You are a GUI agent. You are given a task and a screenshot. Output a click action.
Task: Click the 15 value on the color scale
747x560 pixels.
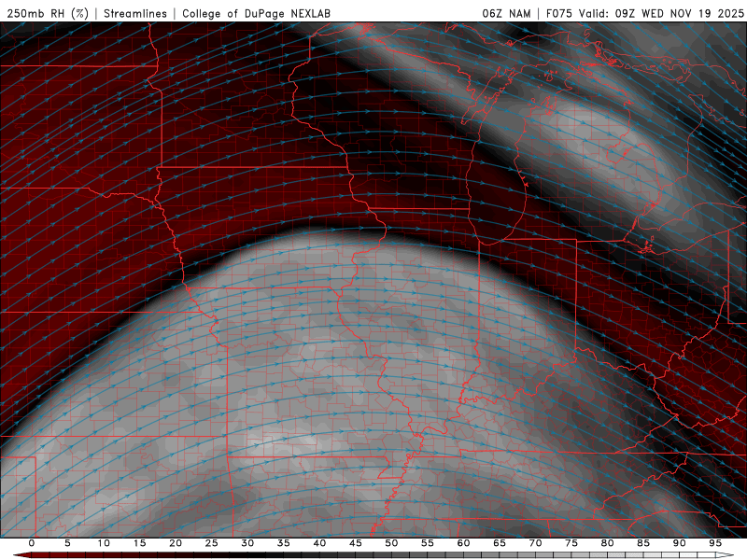[x=139, y=543]
